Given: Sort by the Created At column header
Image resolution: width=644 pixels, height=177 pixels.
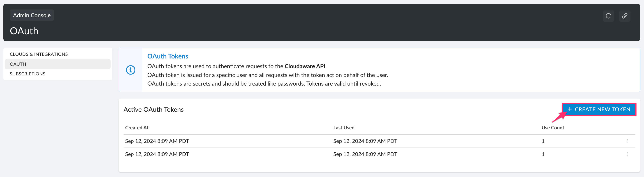Looking at the screenshot, I should (x=137, y=127).
